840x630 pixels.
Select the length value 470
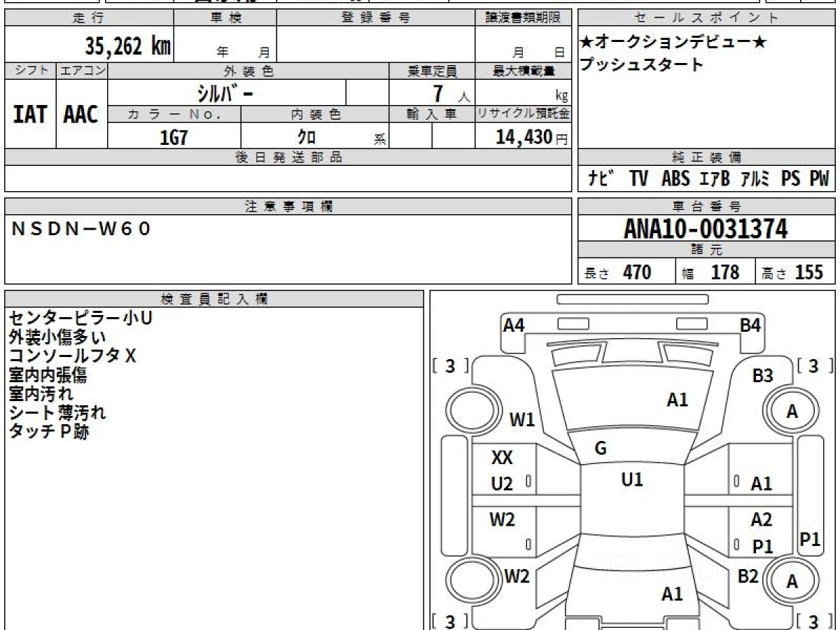click(x=637, y=272)
